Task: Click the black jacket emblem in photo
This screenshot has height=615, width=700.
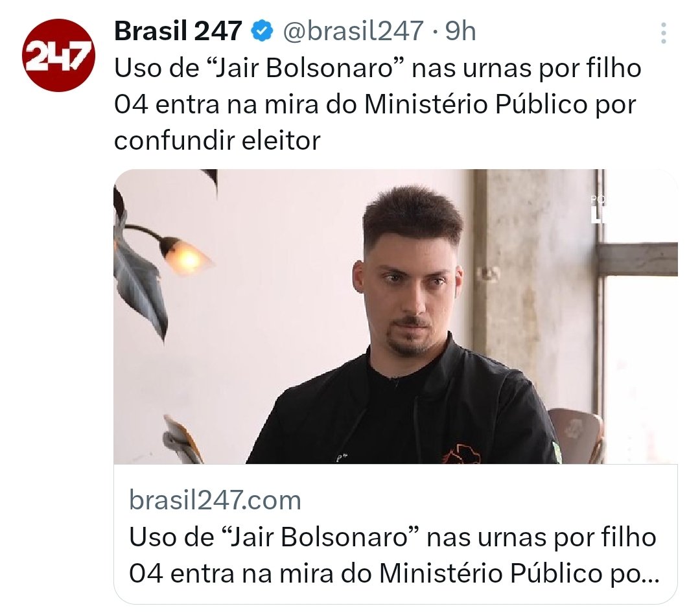Action: [x=462, y=454]
